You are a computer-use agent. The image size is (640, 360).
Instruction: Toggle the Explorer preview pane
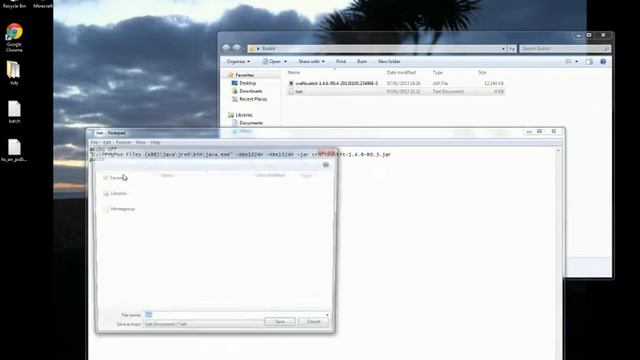589,61
